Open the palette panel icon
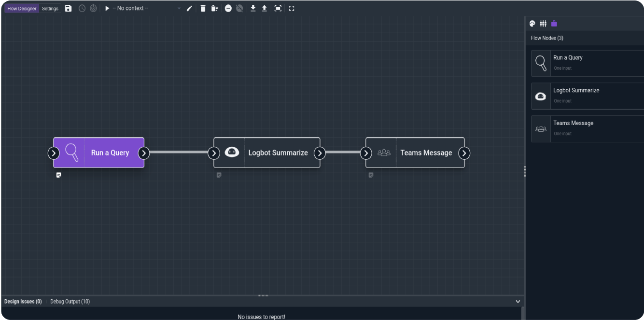644x320 pixels. pyautogui.click(x=532, y=23)
